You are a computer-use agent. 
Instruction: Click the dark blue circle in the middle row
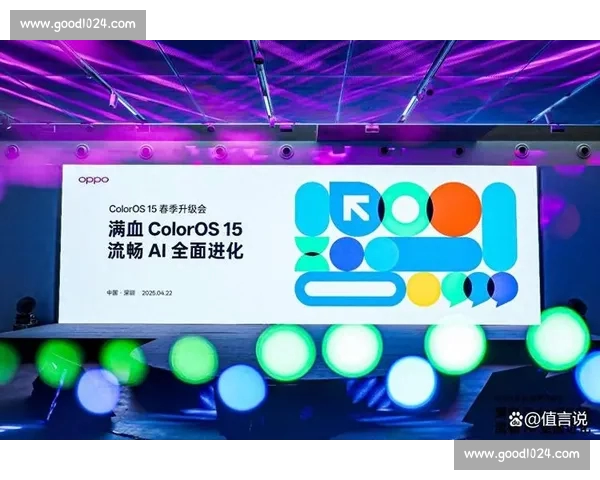click(346, 254)
